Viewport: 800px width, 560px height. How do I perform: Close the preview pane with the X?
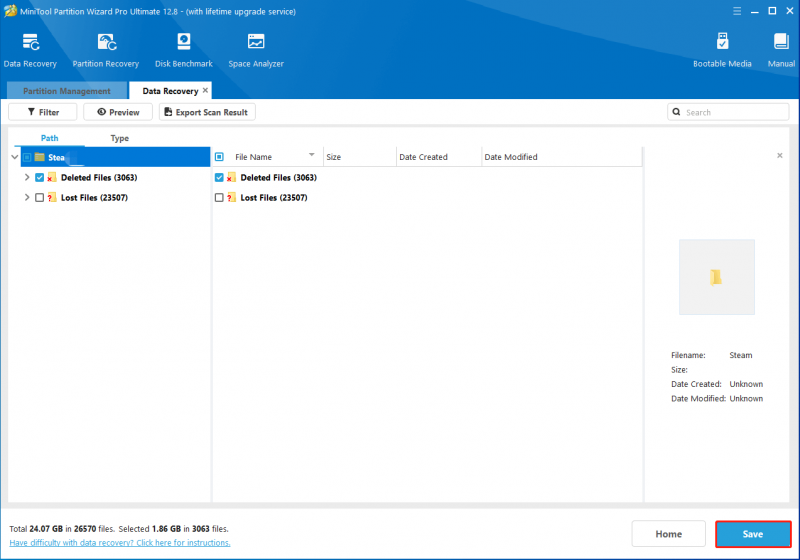[x=780, y=156]
